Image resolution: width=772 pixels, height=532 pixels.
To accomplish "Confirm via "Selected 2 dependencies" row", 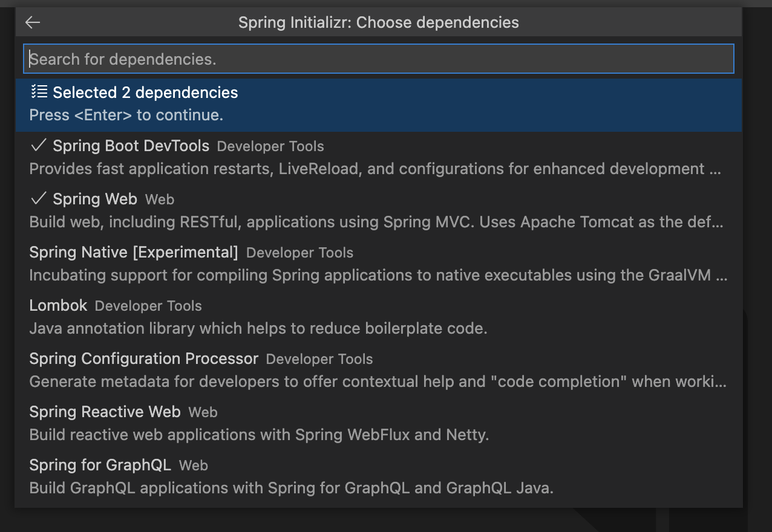I will click(x=145, y=92).
